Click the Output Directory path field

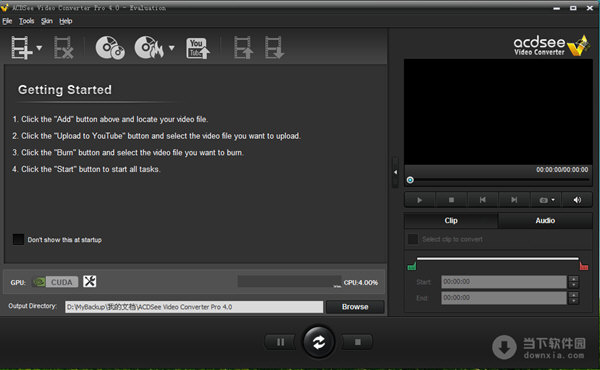pyautogui.click(x=194, y=307)
